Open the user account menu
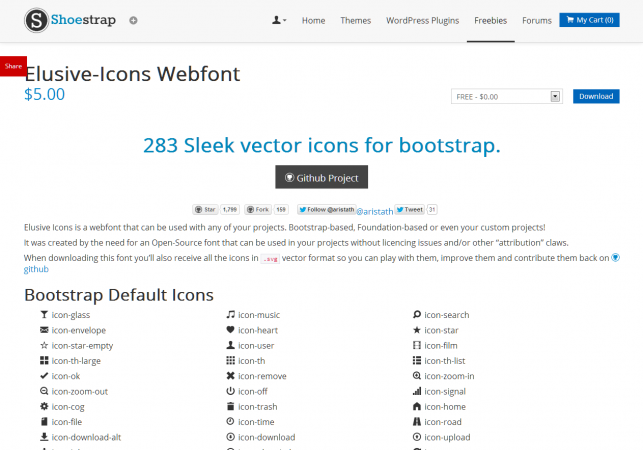Screen dimensions: 643x450 pos(279,20)
